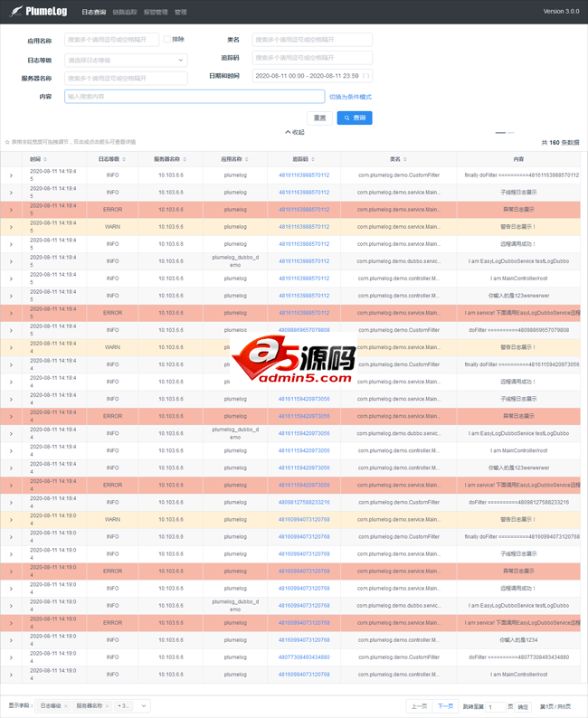Expand row with trace 48098127588233216
The image size is (588, 718).
(x=11, y=503)
